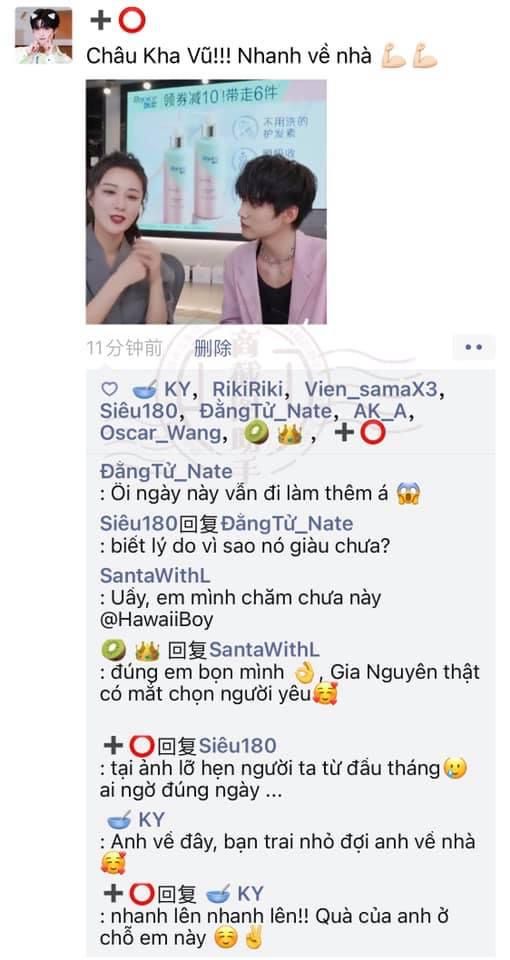The width and height of the screenshot is (510, 960).
Task: Click Siêu180 in the plus-circle reply
Action: (238, 746)
